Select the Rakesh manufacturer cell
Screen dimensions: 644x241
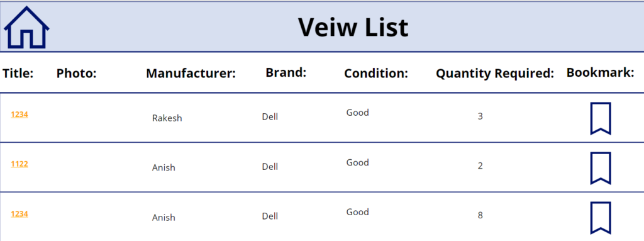tap(167, 118)
